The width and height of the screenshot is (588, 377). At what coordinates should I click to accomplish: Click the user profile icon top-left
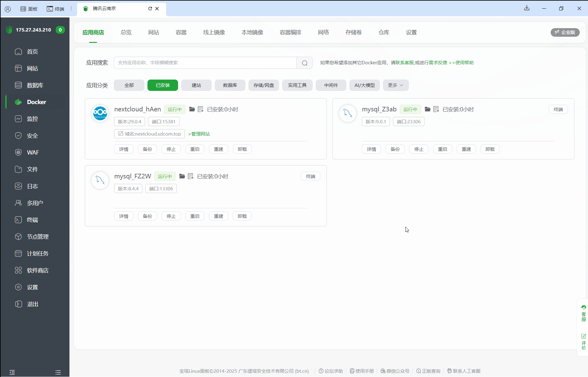(8, 9)
